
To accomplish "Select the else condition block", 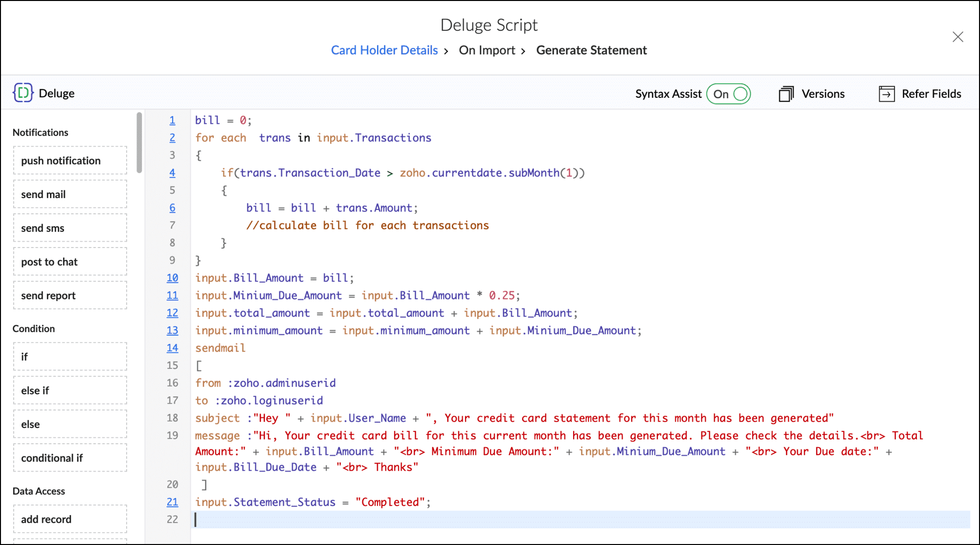I will 70,424.
